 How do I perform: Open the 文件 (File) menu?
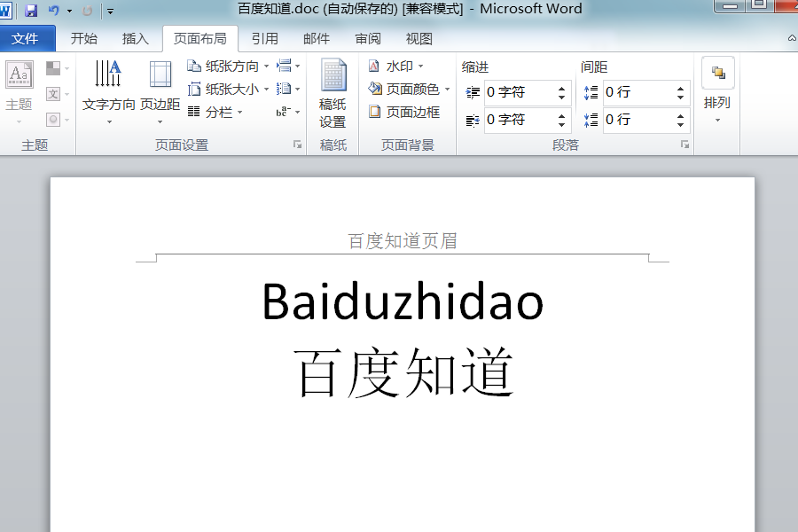pyautogui.click(x=27, y=38)
